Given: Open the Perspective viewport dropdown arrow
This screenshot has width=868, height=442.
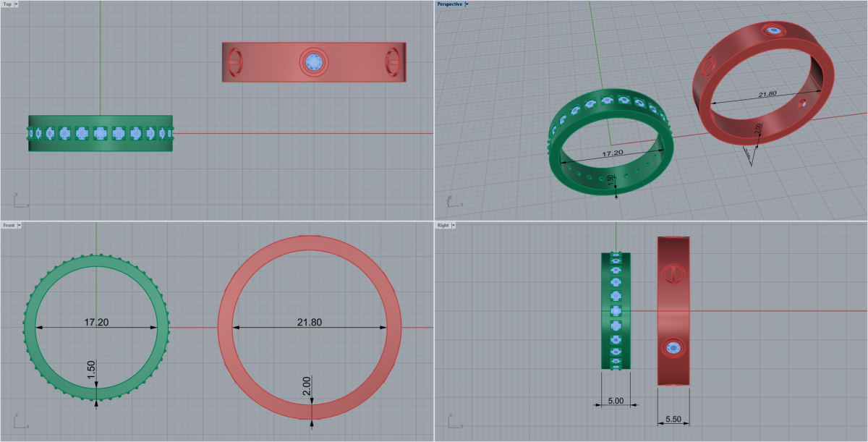Looking at the screenshot, I should click(x=467, y=4).
